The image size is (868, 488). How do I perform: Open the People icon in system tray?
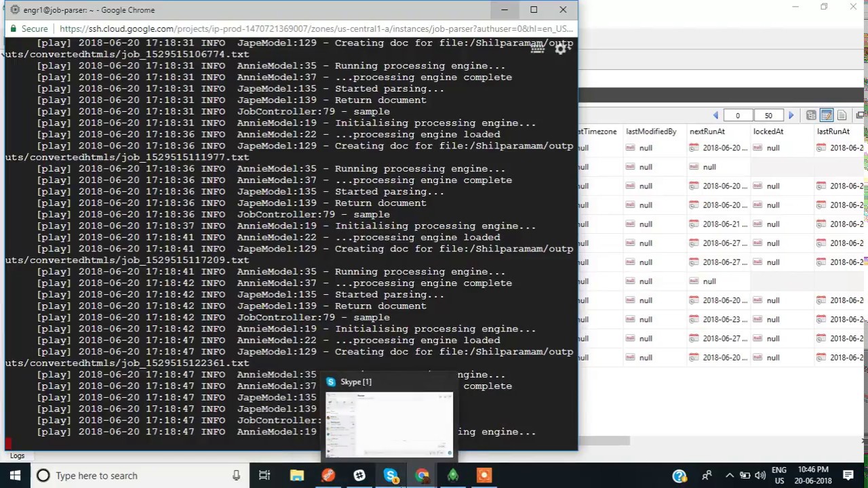tap(707, 475)
